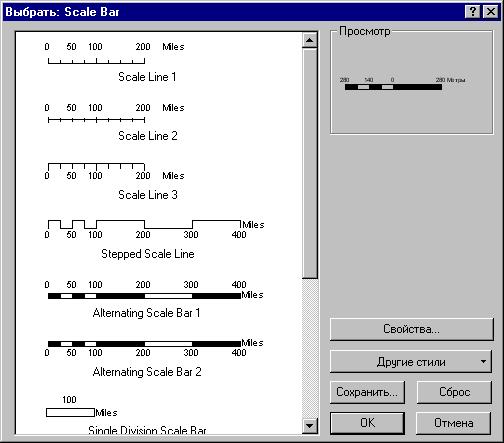Close the Scale Bar dialog

click(x=491, y=12)
